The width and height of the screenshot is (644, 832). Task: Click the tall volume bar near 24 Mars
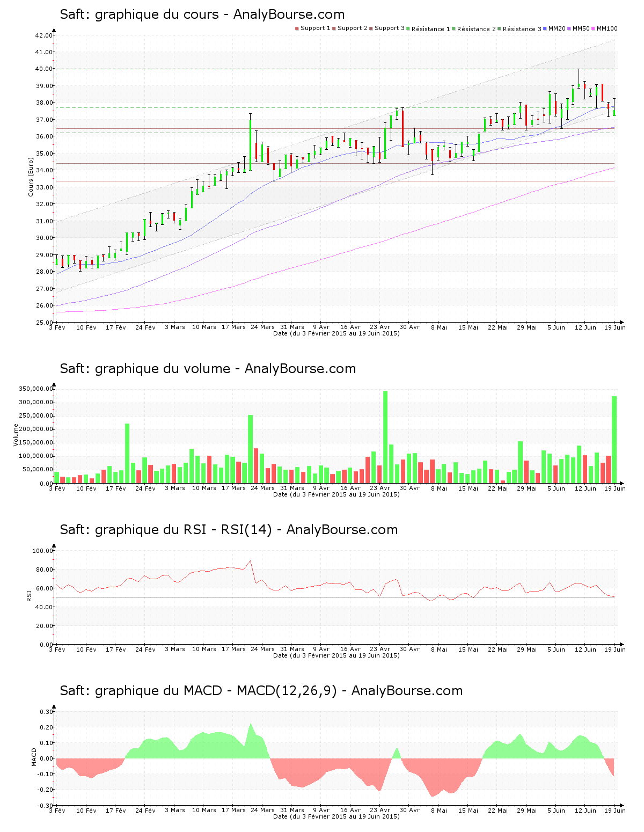pos(251,449)
